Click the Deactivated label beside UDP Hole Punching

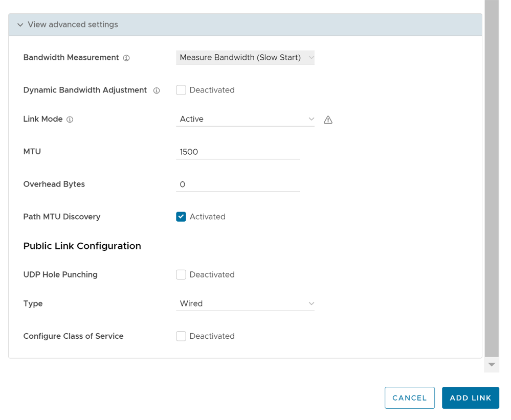pyautogui.click(x=212, y=274)
